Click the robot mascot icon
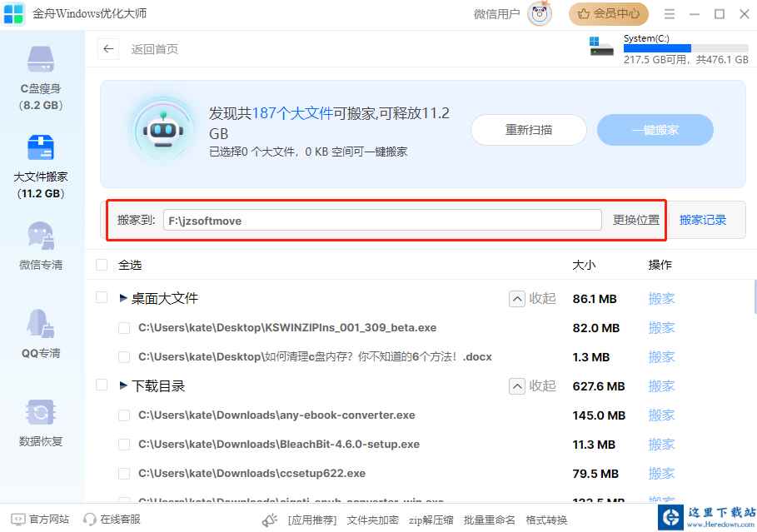The height and width of the screenshot is (532, 757). coord(163,130)
